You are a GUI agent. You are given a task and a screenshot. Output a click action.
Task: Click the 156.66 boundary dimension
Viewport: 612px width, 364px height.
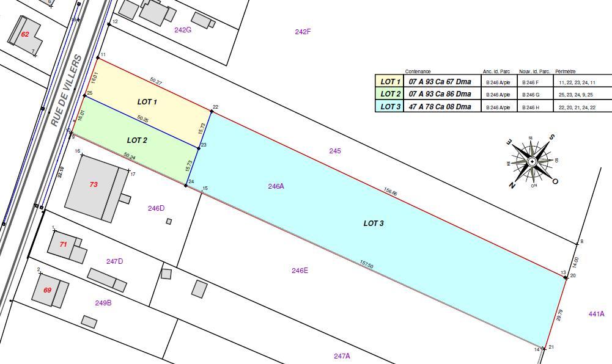coord(390,192)
